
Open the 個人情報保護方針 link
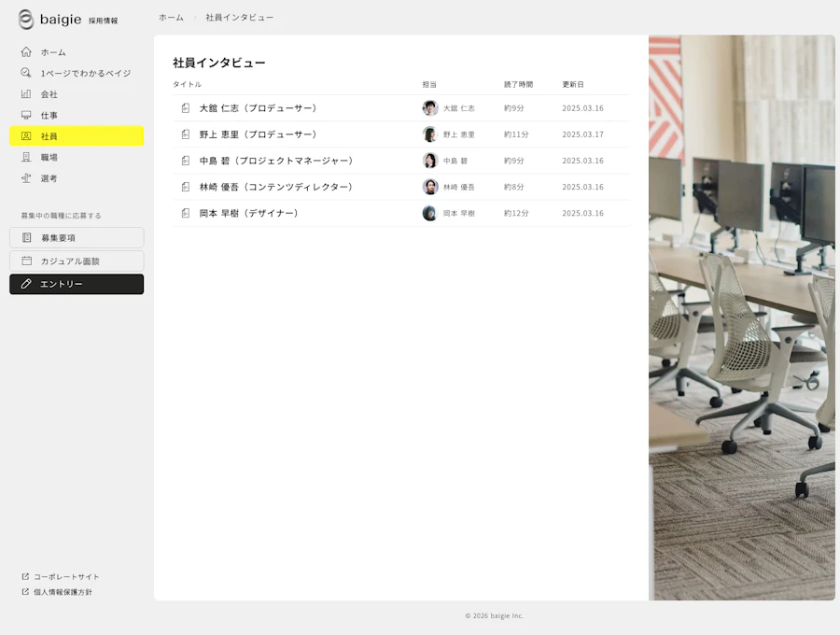(x=57, y=592)
